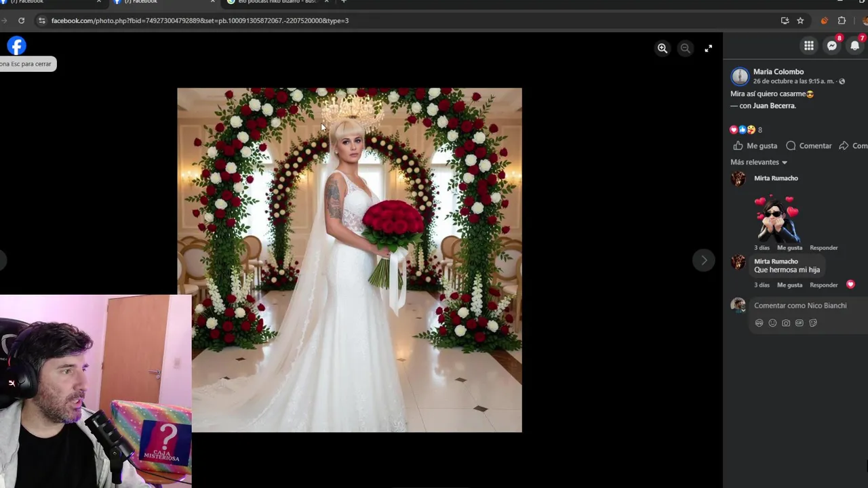Open a new browser tab
The width and height of the screenshot is (868, 488).
(x=344, y=2)
